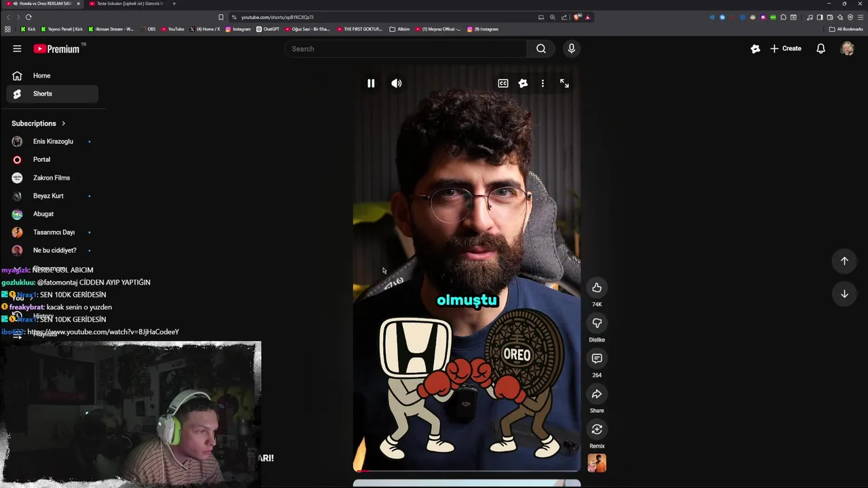Open Tasarımcı Dayı subscription
This screenshot has height=488, width=868.
pyautogui.click(x=52, y=232)
